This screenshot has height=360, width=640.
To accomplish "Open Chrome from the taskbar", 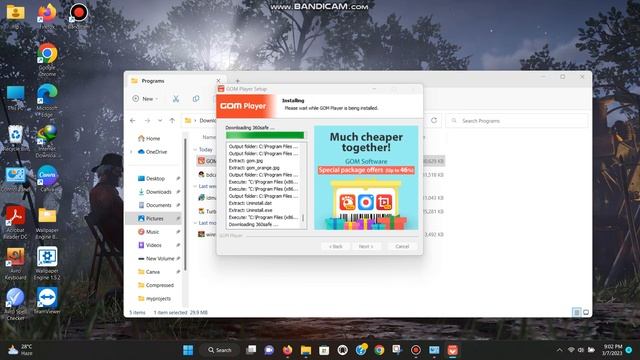I will pyautogui.click(x=379, y=350).
